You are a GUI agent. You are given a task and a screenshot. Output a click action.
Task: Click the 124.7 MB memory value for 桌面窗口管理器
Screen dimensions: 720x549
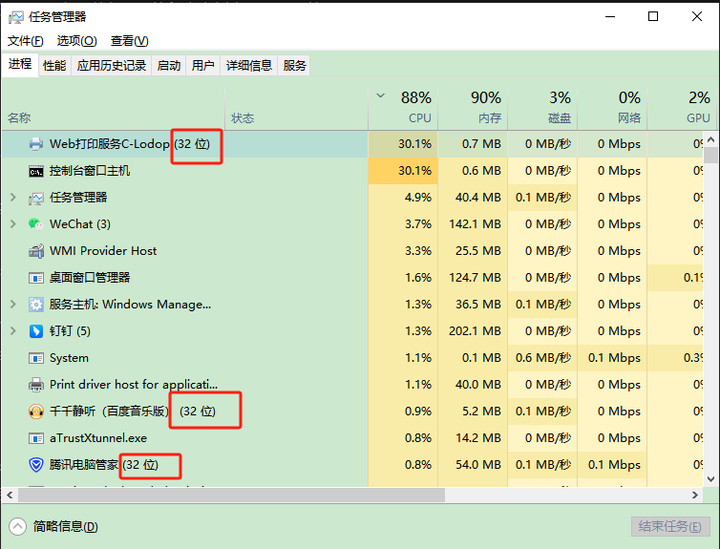tap(475, 278)
